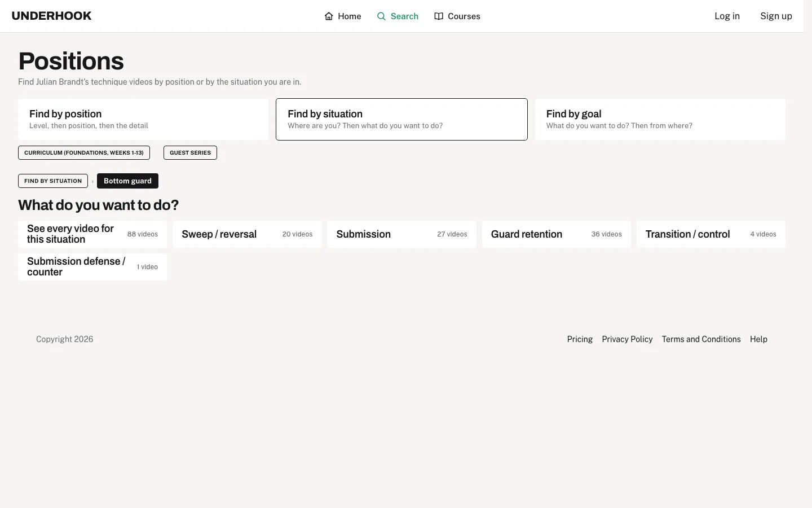Click the Home house icon
The image size is (812, 508).
[329, 16]
